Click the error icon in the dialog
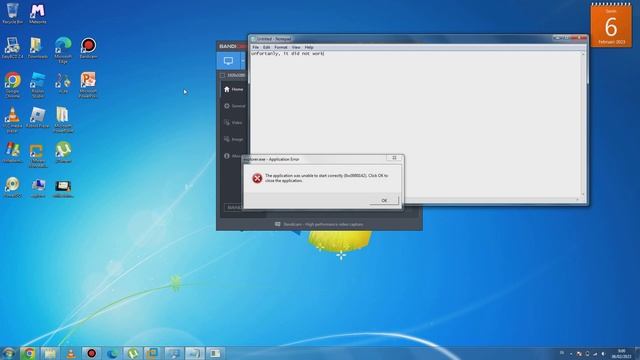 [257, 178]
